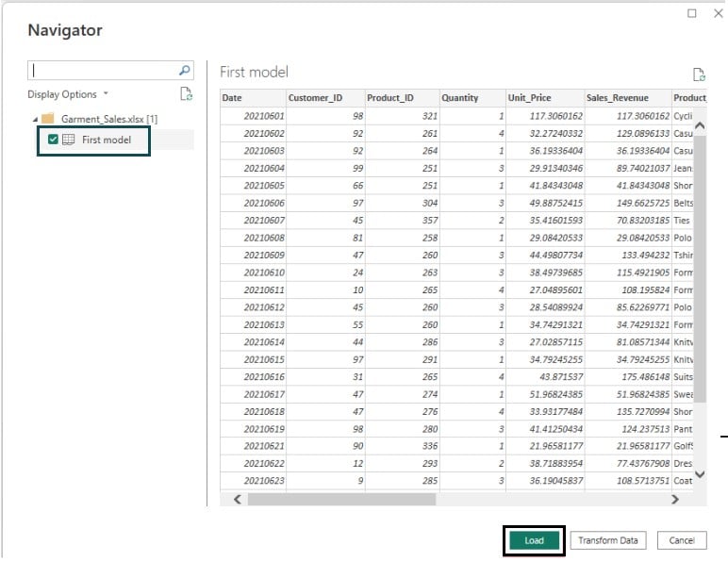728x562 pixels.
Task: Click the table icon next to First model
Action: [x=68, y=140]
